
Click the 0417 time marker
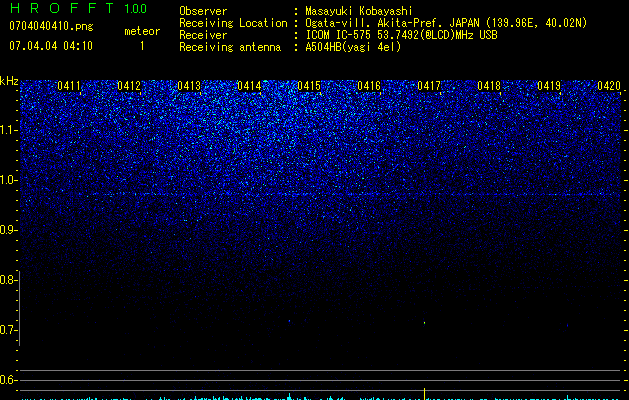(x=429, y=86)
